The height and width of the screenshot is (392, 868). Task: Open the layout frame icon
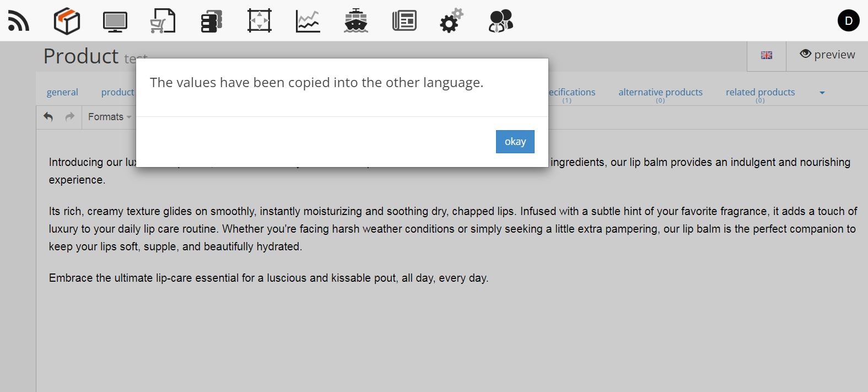pyautogui.click(x=260, y=21)
